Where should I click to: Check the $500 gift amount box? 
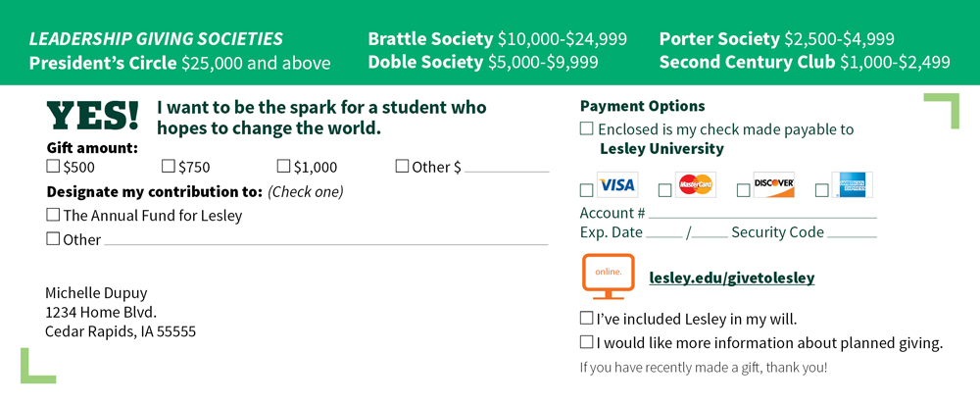(x=54, y=167)
